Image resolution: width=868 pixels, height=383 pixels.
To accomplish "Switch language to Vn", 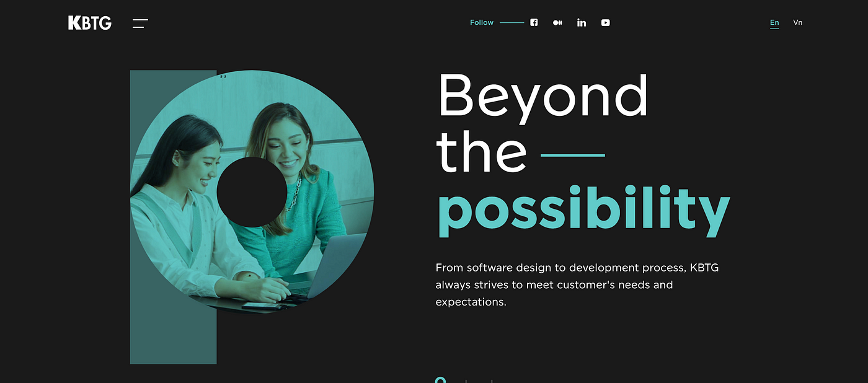I will (798, 22).
